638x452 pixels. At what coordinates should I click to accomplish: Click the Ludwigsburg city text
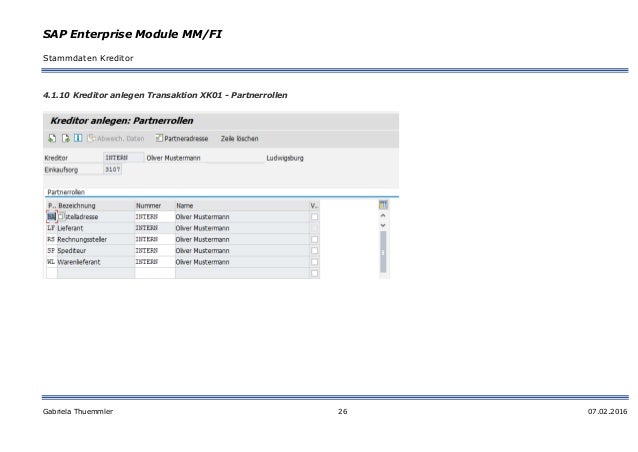pyautogui.click(x=285, y=158)
